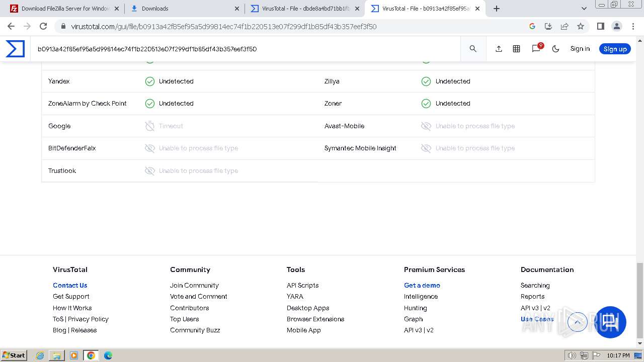Switch to VirusTotal dbde8a4bd71bb1fb tab
644x362 pixels.
click(x=305, y=9)
